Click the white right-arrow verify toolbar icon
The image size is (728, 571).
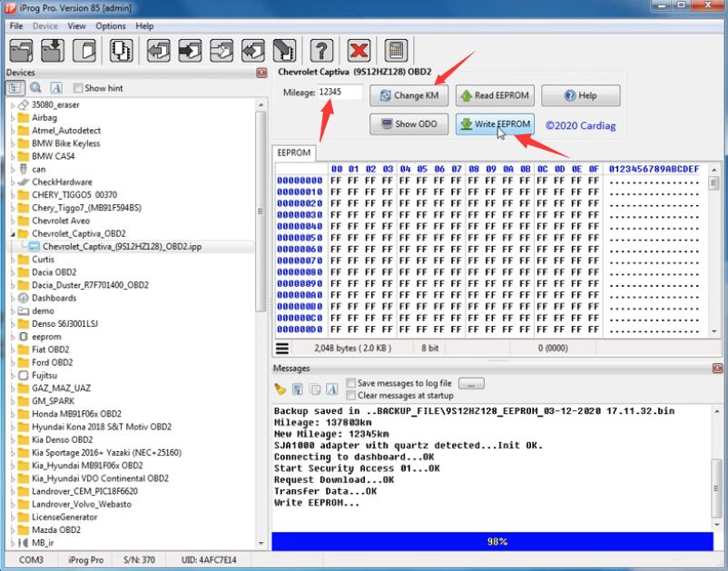(221, 50)
